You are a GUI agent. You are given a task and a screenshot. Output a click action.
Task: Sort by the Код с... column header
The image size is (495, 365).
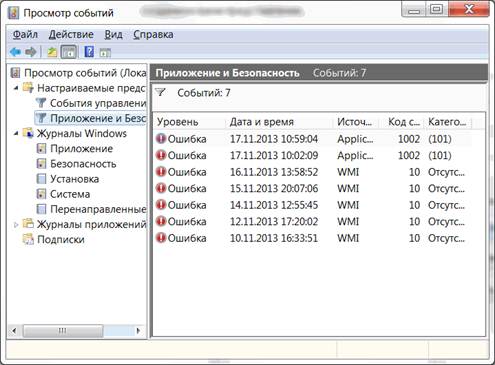pyautogui.click(x=402, y=122)
